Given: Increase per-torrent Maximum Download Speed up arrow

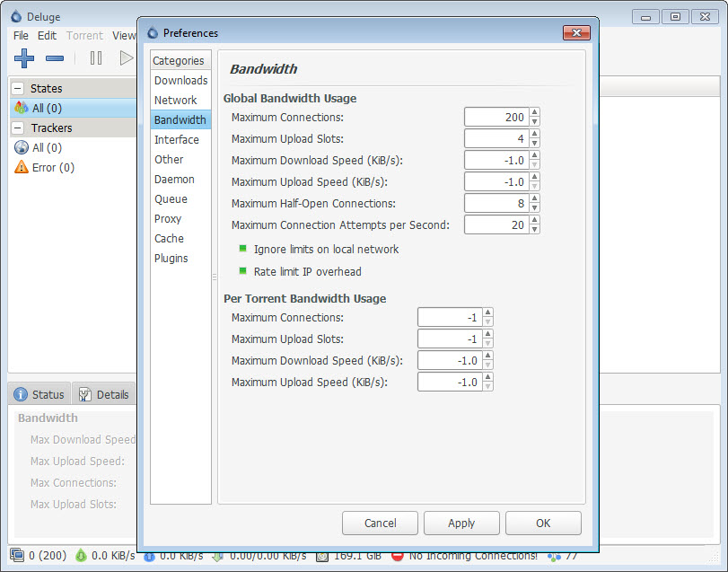Looking at the screenshot, I should pyautogui.click(x=487, y=356).
